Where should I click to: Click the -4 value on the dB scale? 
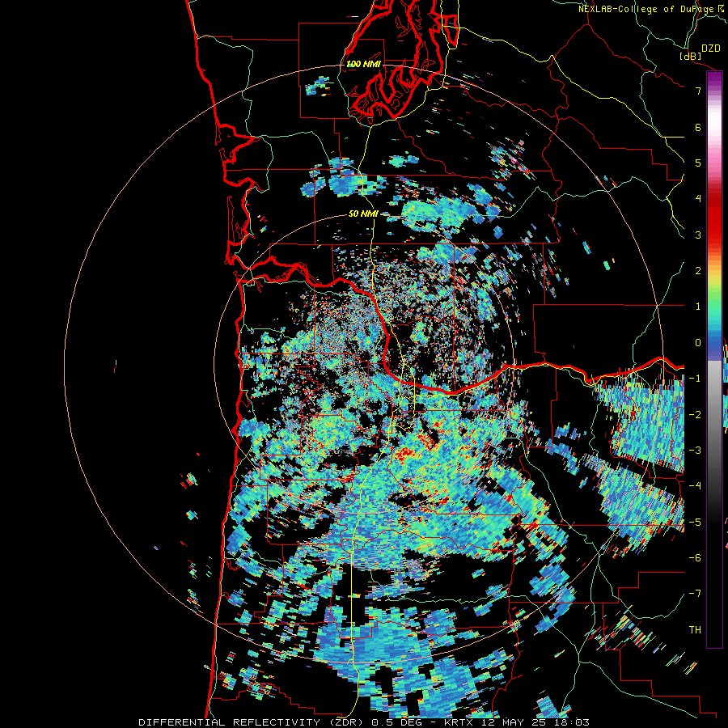[695, 485]
